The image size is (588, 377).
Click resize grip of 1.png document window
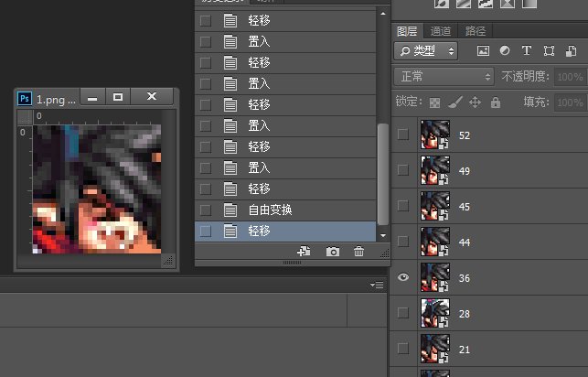[x=168, y=261]
